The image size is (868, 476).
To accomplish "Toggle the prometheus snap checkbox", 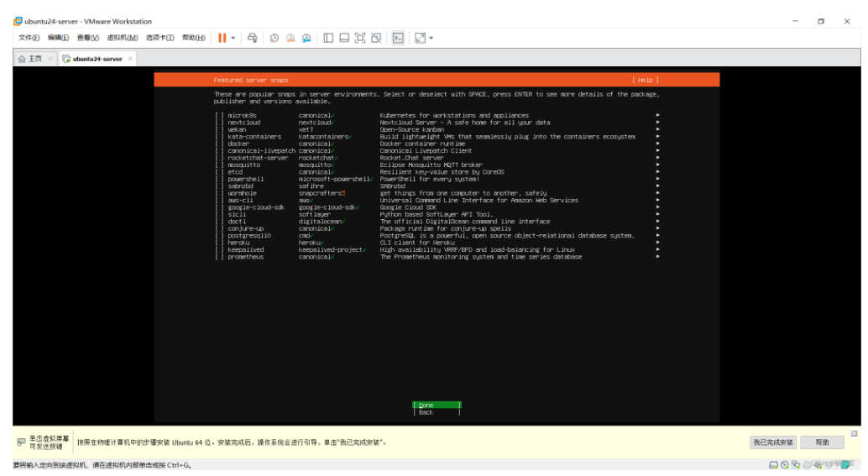I will tap(219, 257).
